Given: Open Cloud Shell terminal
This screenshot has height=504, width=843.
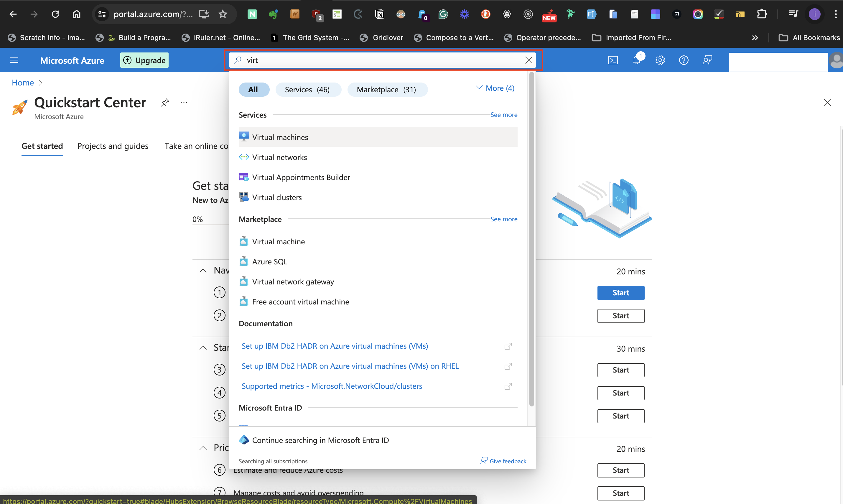Looking at the screenshot, I should tap(613, 60).
